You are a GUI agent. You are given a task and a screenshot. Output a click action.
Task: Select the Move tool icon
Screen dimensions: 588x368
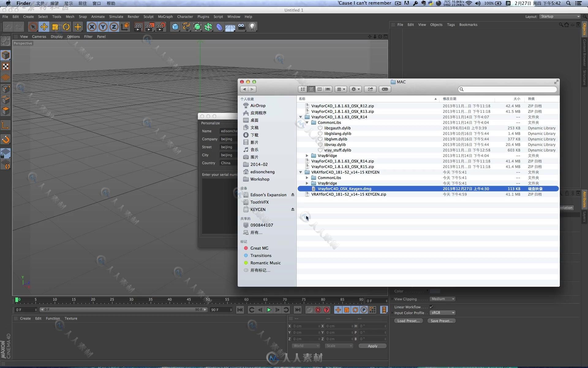coord(43,26)
